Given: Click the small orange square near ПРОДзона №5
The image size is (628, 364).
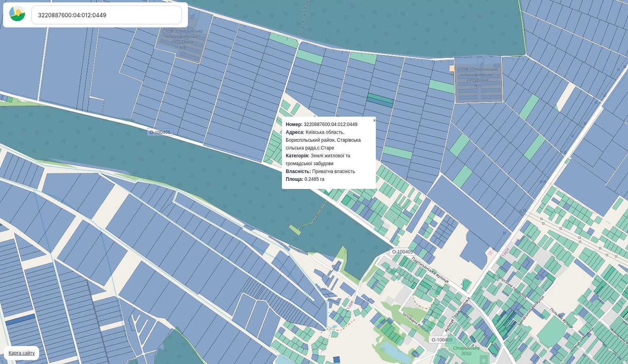Looking at the screenshot, I should click(x=452, y=69).
